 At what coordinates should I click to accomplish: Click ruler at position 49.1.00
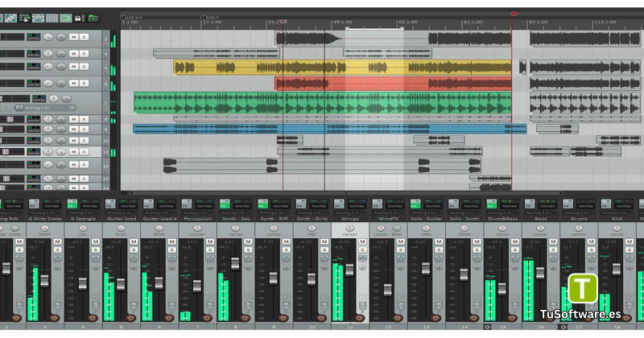(x=343, y=22)
